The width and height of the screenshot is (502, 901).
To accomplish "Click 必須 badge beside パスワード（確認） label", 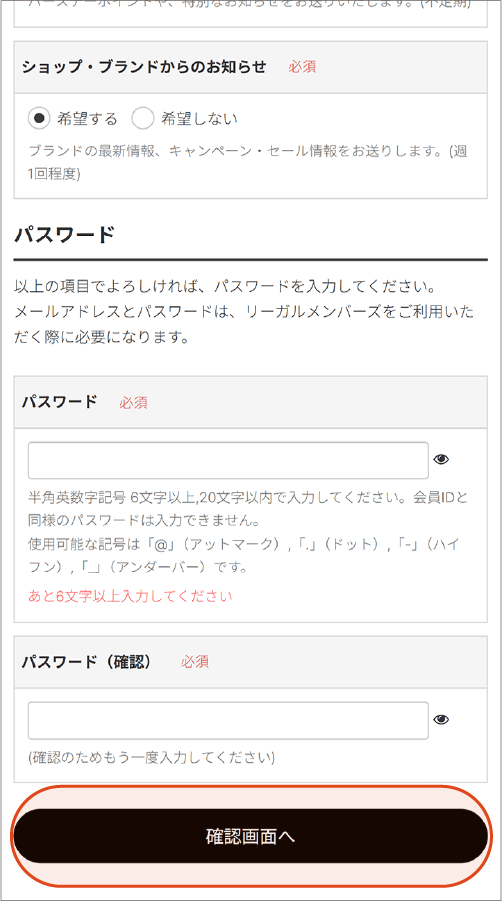I will coord(195,662).
